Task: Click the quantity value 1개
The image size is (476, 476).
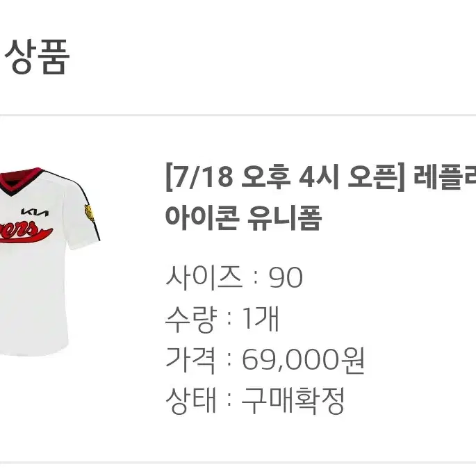Action: 260,318
